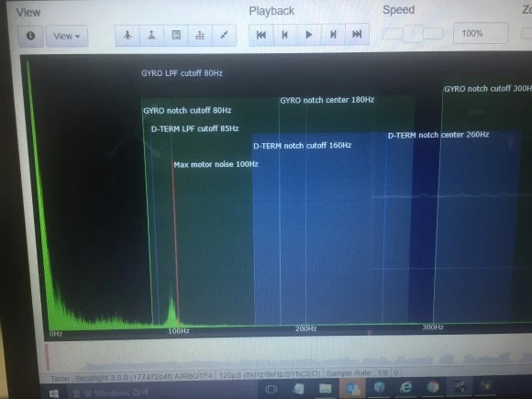Open Task View from the taskbar

click(x=271, y=390)
